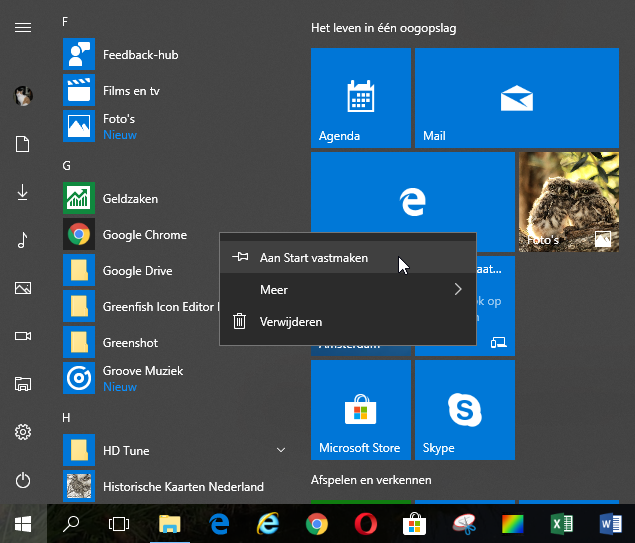Click the Power button icon
This screenshot has height=543, width=635.
(x=23, y=480)
